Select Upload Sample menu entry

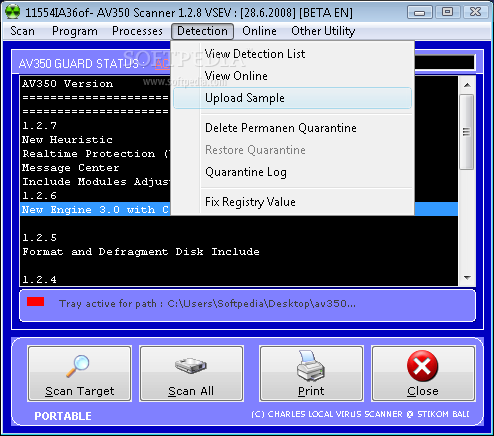[x=292, y=98]
